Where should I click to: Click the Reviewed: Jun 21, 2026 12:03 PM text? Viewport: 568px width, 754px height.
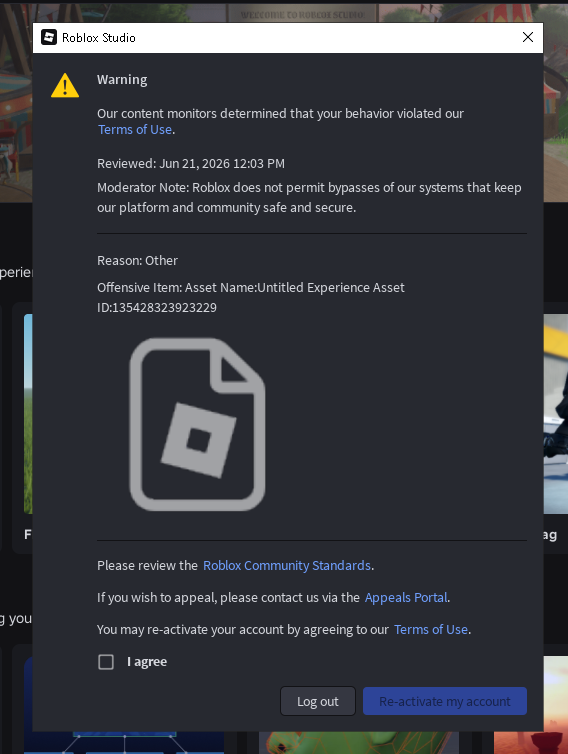191,163
